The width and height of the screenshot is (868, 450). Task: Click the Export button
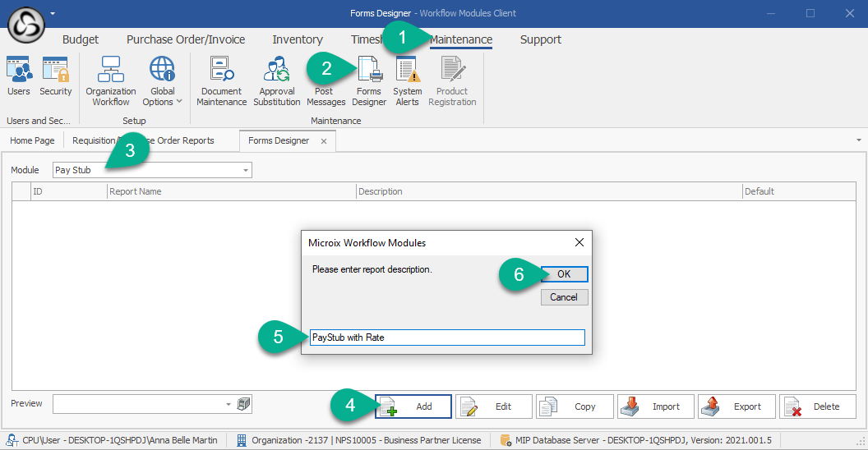pyautogui.click(x=736, y=406)
